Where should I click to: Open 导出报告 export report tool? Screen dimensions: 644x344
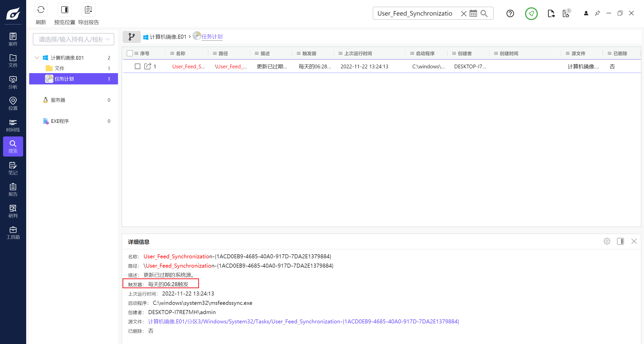point(88,10)
